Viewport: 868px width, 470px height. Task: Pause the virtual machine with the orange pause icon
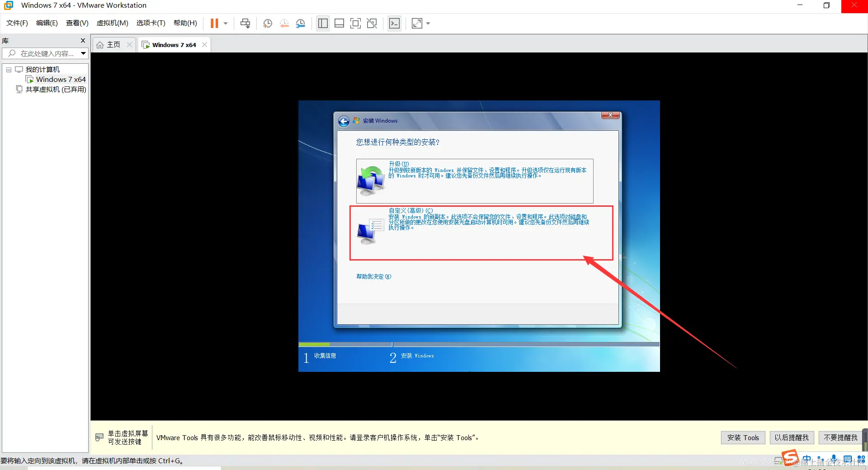[214, 23]
